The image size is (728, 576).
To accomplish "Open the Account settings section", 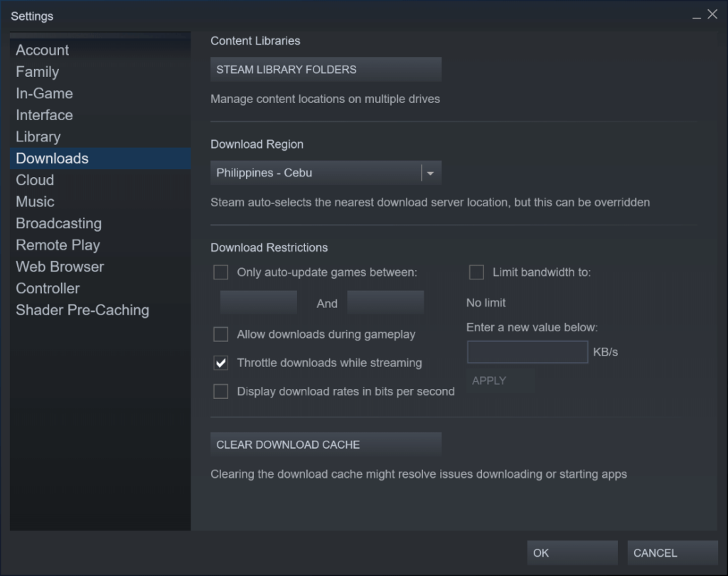I will (x=42, y=50).
